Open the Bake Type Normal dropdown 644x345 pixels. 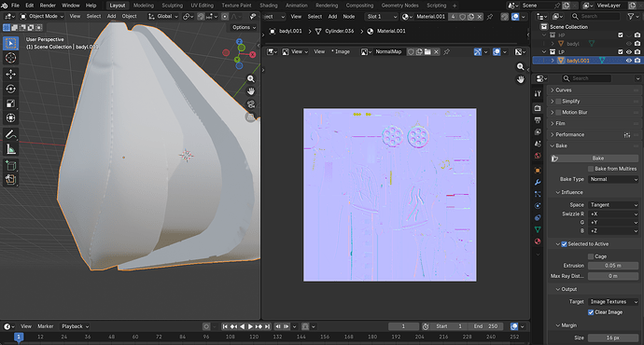(613, 179)
